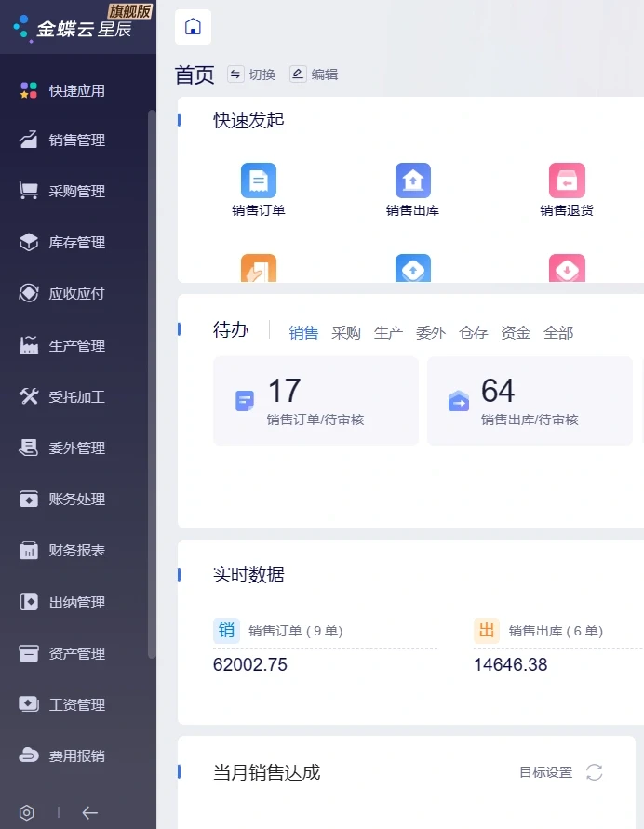The width and height of the screenshot is (644, 829).
Task: Click the 金蝶云星辰 logo
Action: pyautogui.click(x=73, y=29)
